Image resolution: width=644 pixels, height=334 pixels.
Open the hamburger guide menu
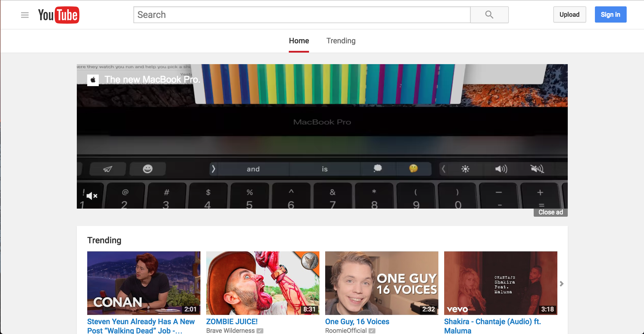25,15
